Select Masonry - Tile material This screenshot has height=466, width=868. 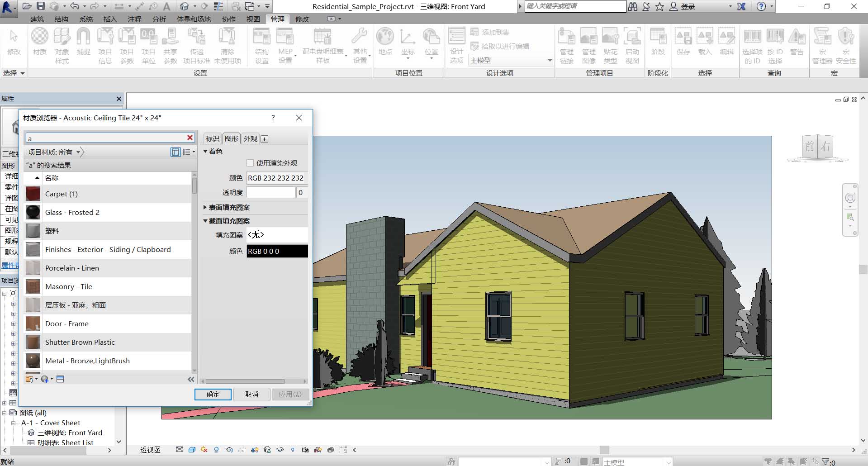69,286
